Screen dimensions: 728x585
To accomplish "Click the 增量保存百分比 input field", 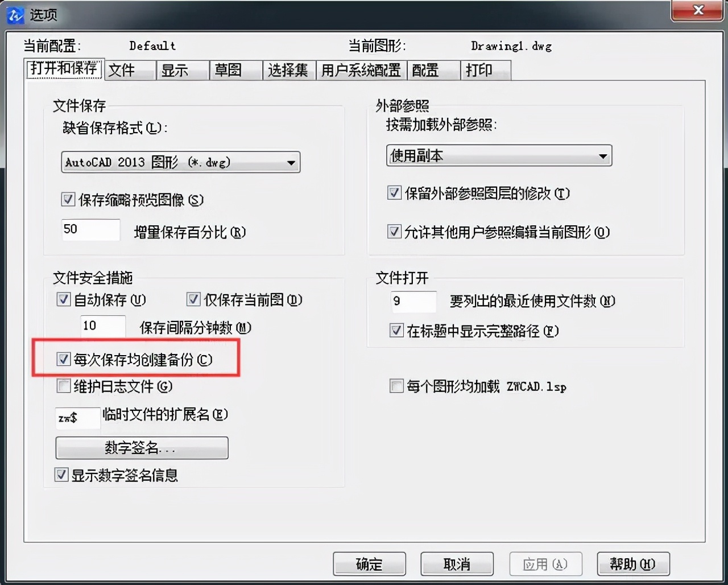I will coord(90,230).
